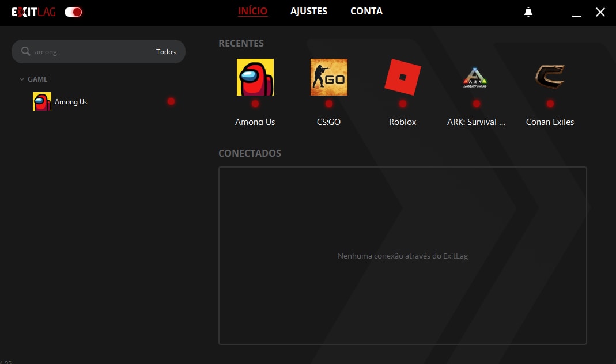Click the search magnifier icon
The image size is (616, 364).
pos(25,51)
